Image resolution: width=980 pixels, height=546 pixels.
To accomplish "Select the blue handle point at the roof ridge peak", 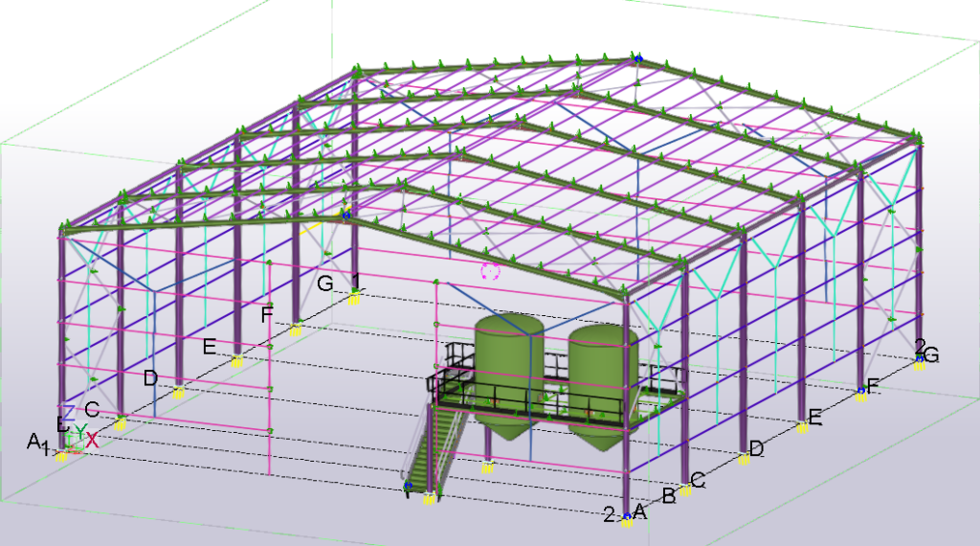I will pos(638,58).
